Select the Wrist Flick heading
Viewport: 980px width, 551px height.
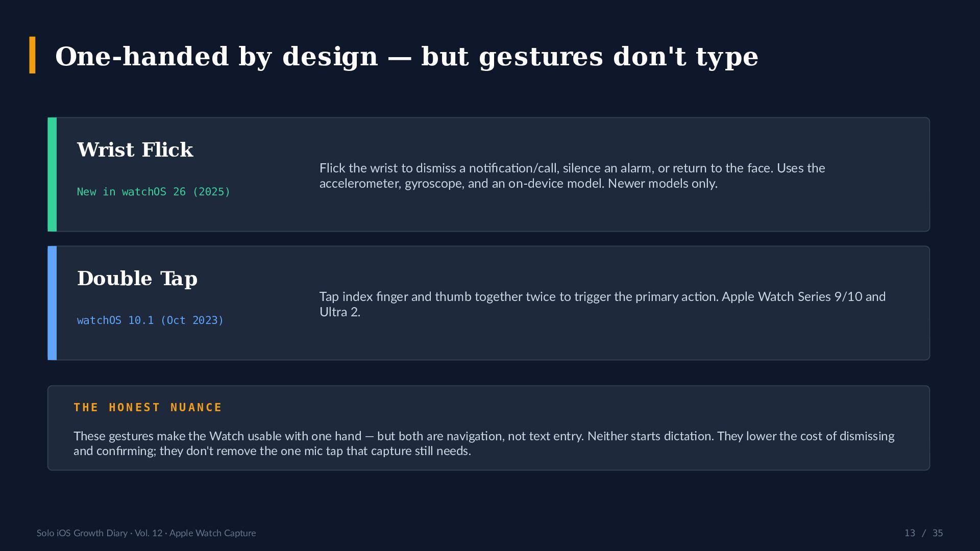[135, 150]
